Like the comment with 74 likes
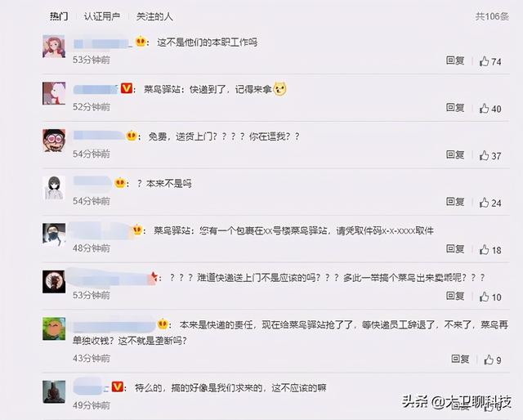This screenshot has width=523, height=420. (x=484, y=61)
